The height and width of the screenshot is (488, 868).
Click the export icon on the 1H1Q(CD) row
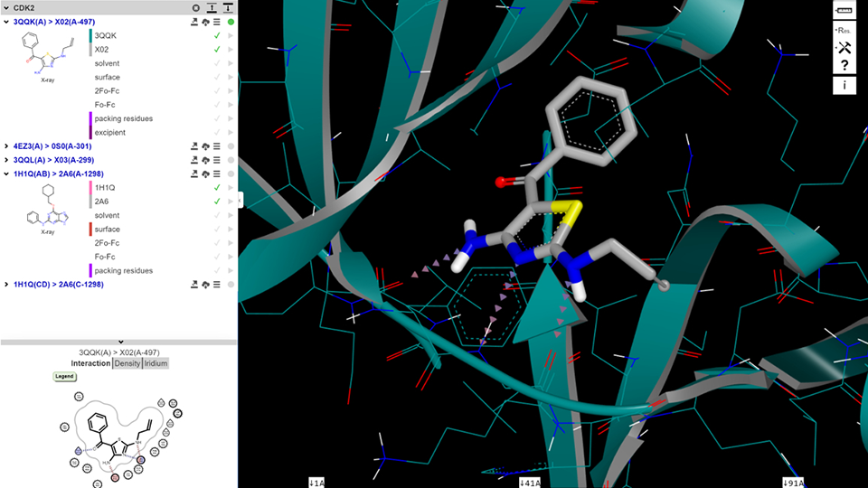point(194,285)
